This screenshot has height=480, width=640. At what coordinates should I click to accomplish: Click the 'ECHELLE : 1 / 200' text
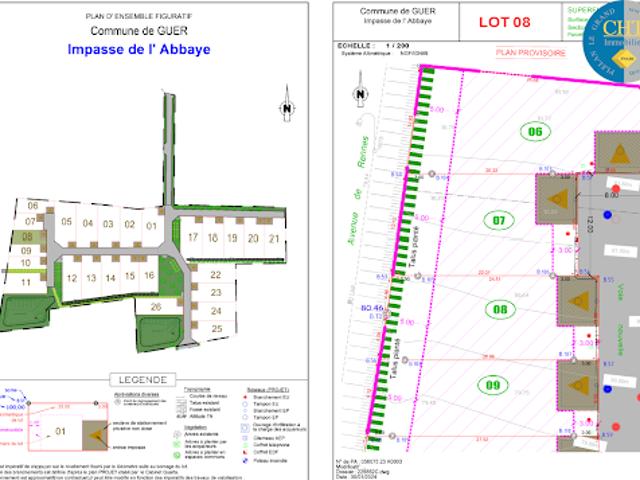click(x=373, y=46)
